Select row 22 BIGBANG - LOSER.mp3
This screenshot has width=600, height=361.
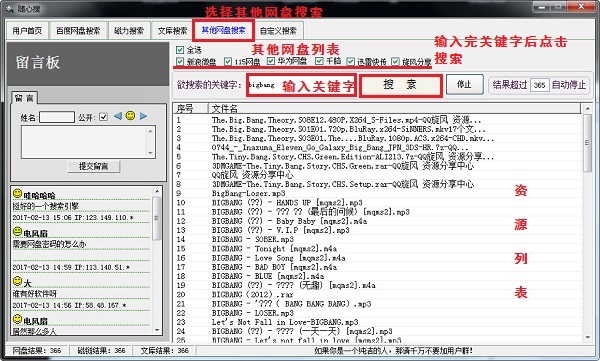pyautogui.click(x=377, y=313)
